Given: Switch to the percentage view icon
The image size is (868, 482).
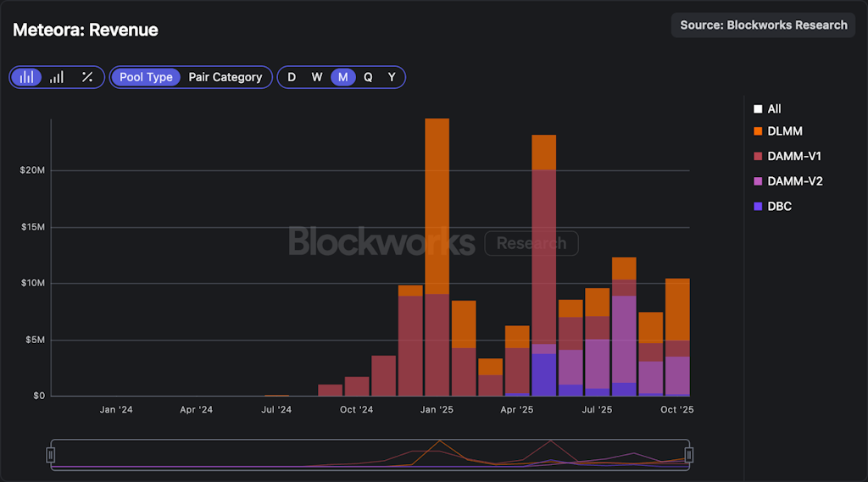Looking at the screenshot, I should click(x=87, y=77).
